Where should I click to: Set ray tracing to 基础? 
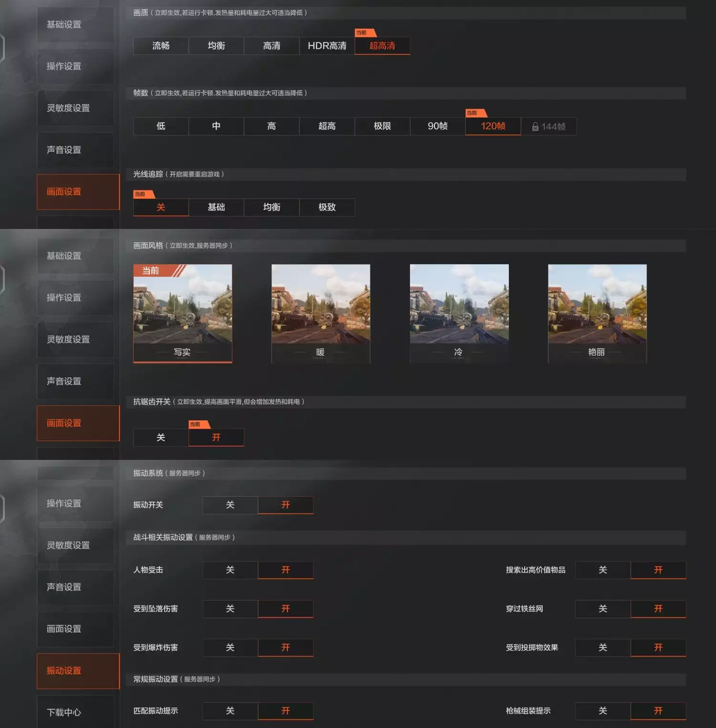pos(216,207)
